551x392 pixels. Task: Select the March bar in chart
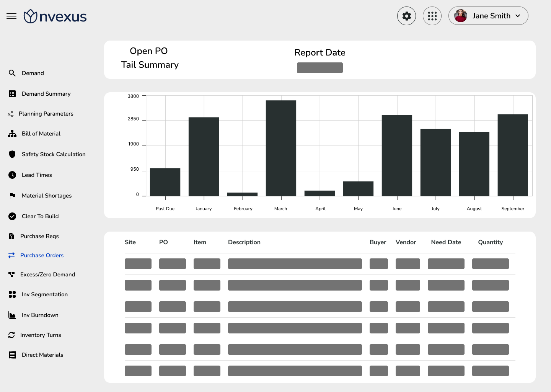[281, 148]
